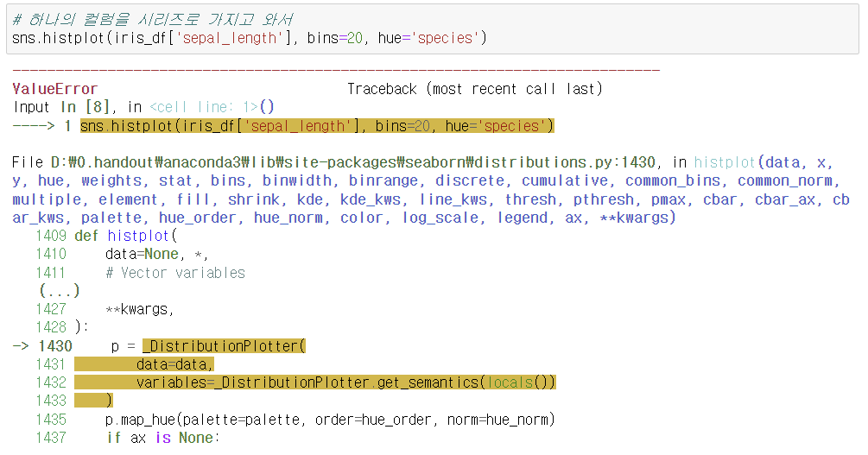Click 'species' string in the code cell

tap(445, 38)
